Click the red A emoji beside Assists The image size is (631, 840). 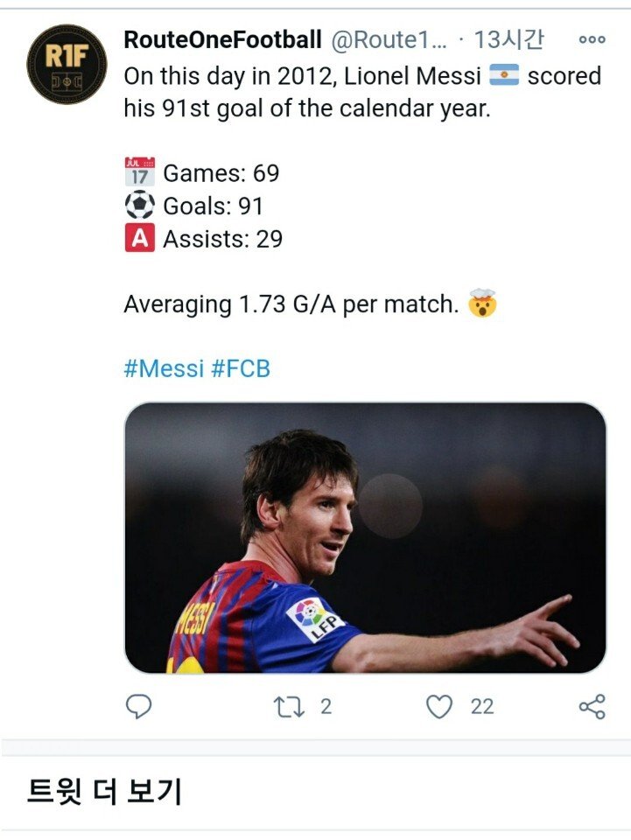pyautogui.click(x=140, y=239)
